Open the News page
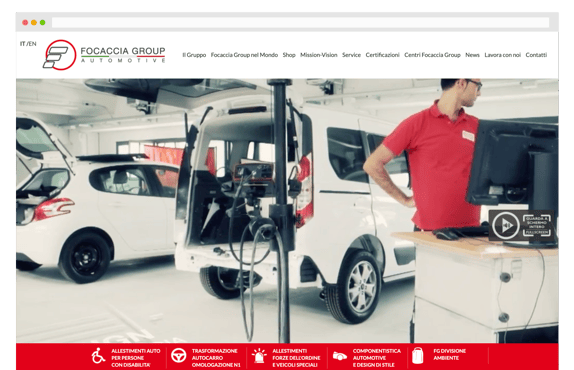 pos(472,55)
